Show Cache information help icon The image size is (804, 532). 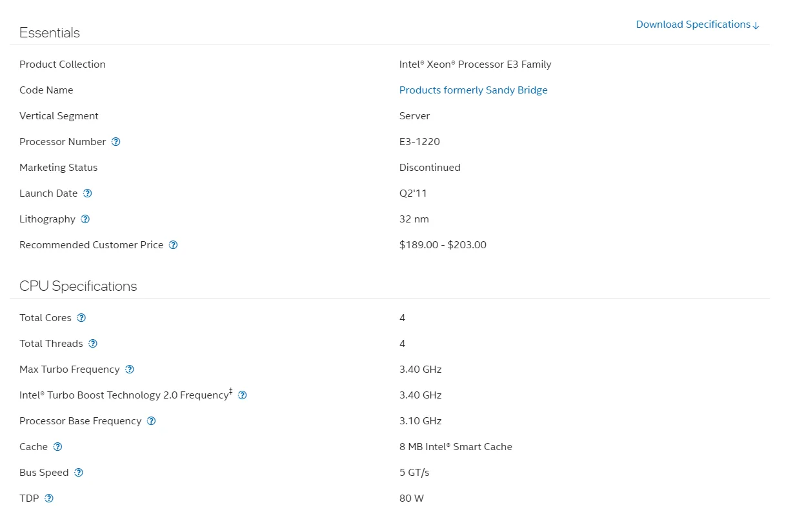pyautogui.click(x=57, y=447)
